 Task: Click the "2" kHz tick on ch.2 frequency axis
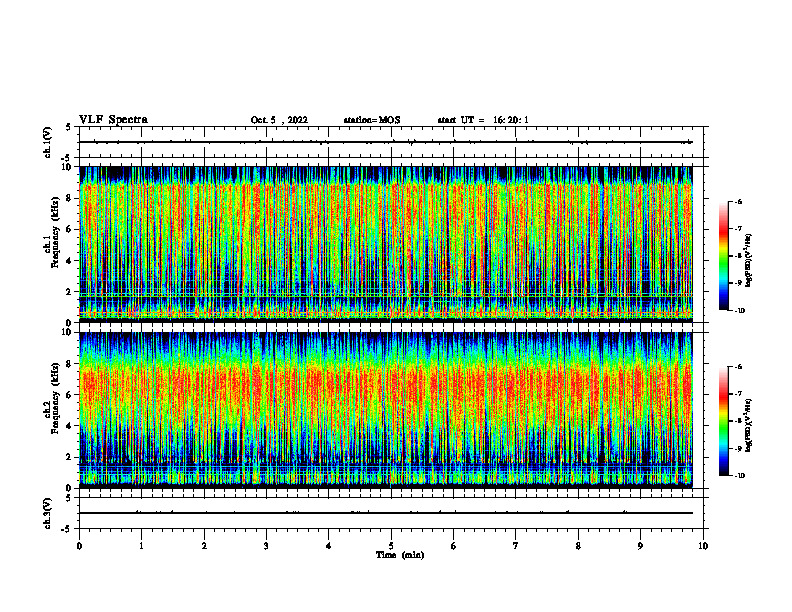pos(70,457)
